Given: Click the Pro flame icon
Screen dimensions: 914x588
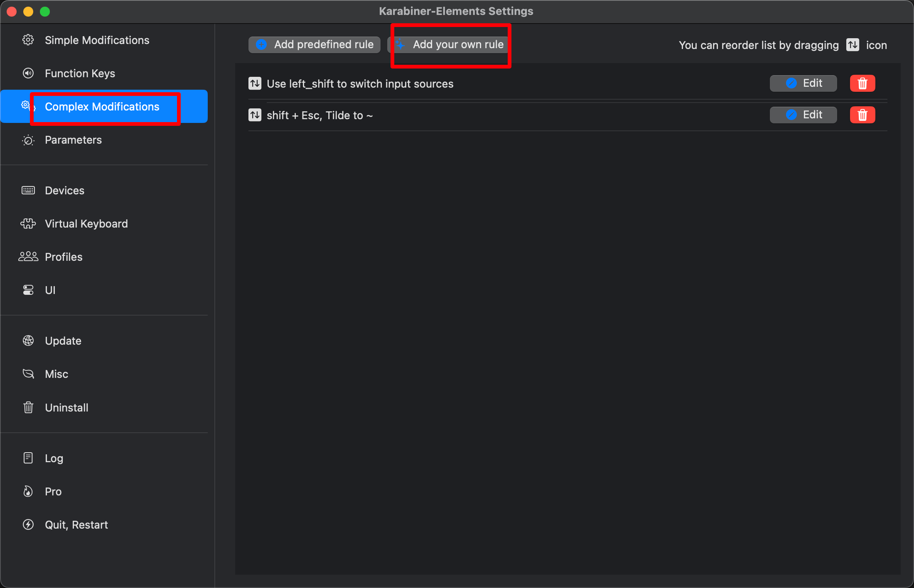Looking at the screenshot, I should pyautogui.click(x=28, y=492).
